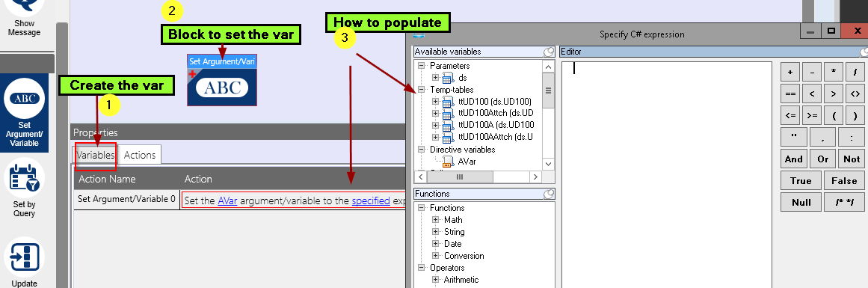Select the Set Argument/Vari block on canvas
This screenshot has width=868, height=288.
[222, 80]
